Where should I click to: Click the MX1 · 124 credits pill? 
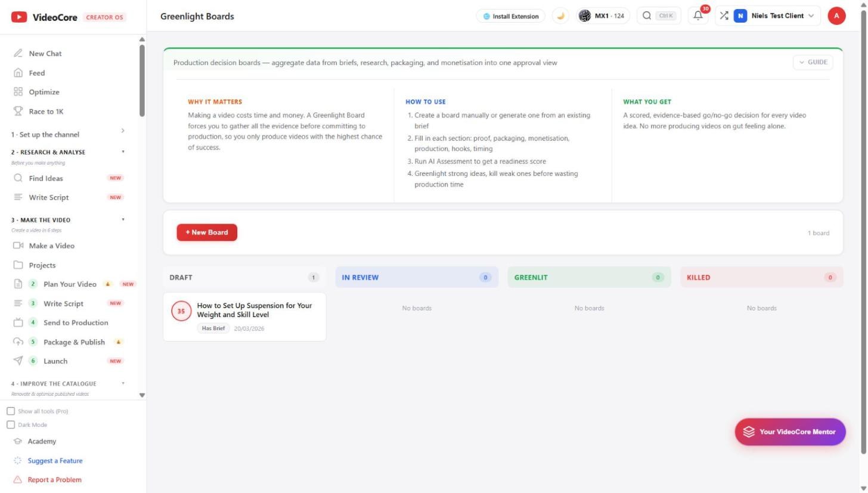click(x=603, y=16)
